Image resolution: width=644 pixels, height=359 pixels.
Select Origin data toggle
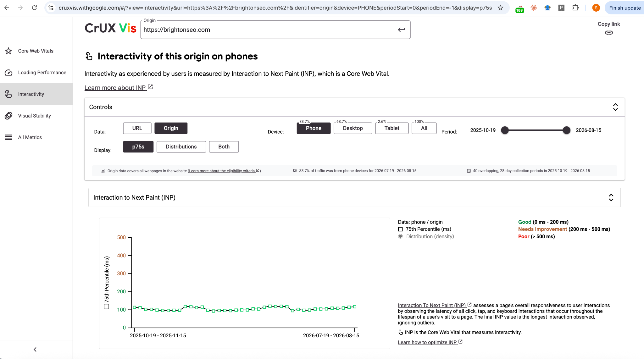[171, 128]
